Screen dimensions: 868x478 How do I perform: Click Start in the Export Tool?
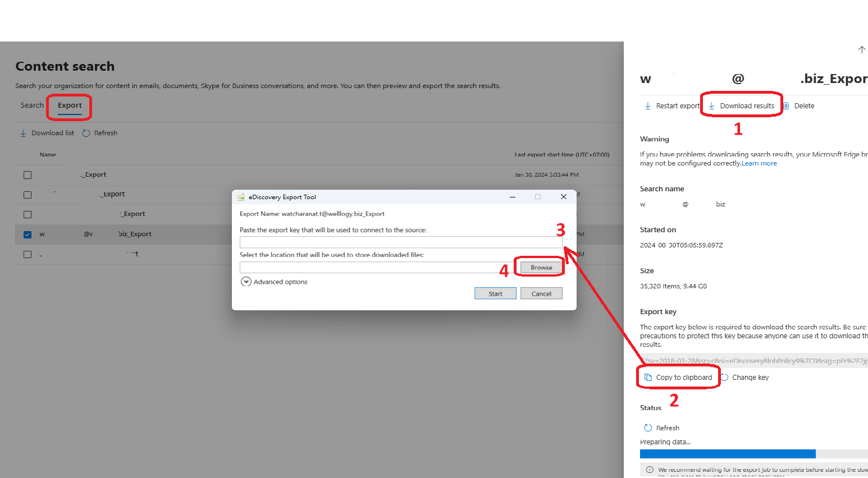(495, 293)
